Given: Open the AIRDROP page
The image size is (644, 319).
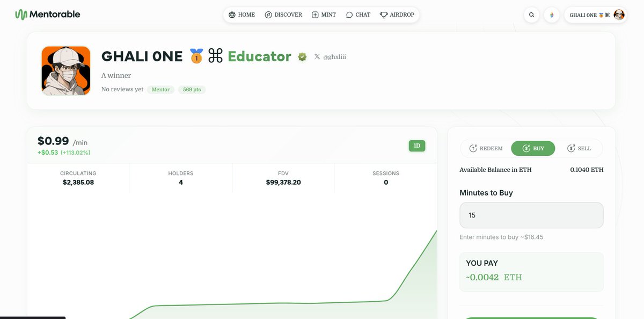Looking at the screenshot, I should [397, 15].
